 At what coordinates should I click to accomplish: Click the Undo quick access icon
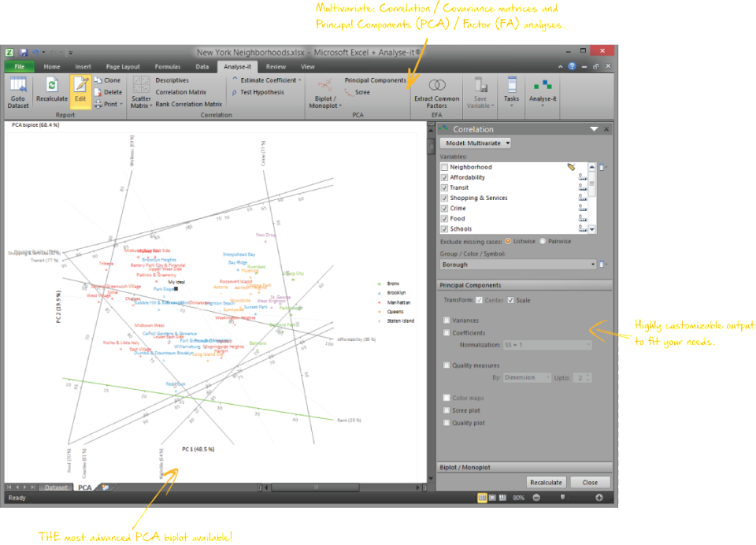click(x=35, y=52)
